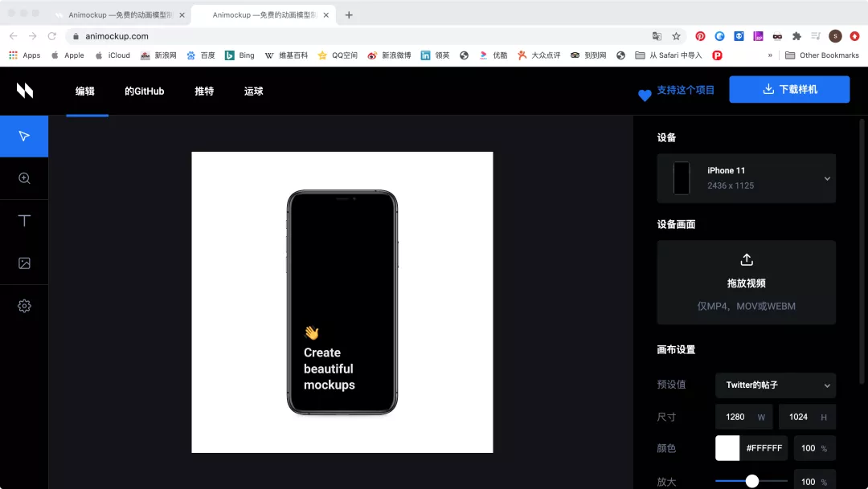
Task: Select the text tool
Action: [24, 220]
